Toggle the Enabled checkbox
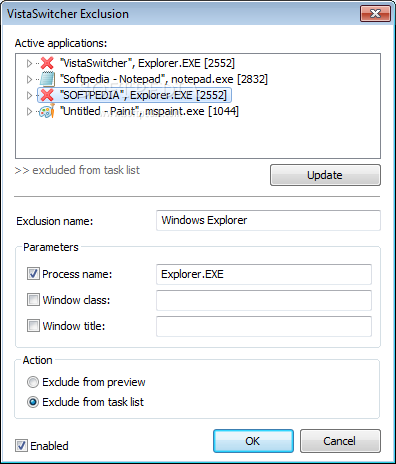Image resolution: width=396 pixels, height=464 pixels. coord(21,446)
